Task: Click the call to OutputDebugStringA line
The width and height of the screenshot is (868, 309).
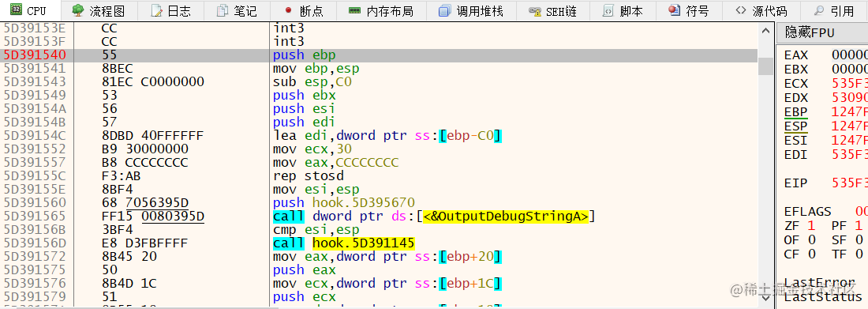Action: tap(434, 217)
